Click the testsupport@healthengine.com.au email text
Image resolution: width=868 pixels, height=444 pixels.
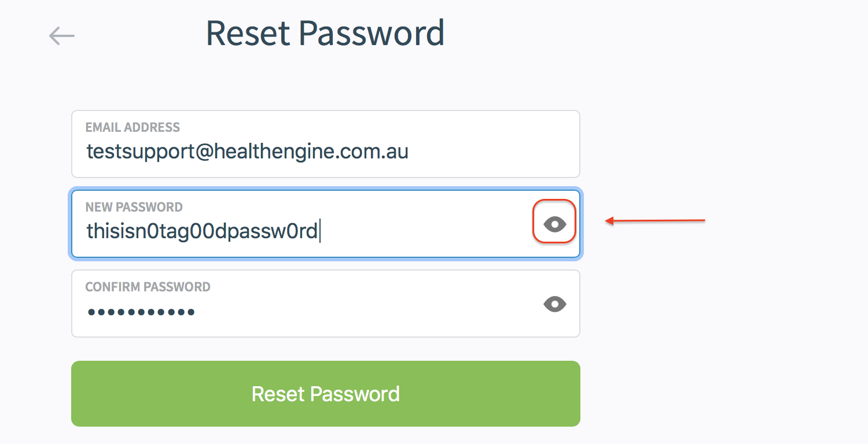tap(247, 151)
